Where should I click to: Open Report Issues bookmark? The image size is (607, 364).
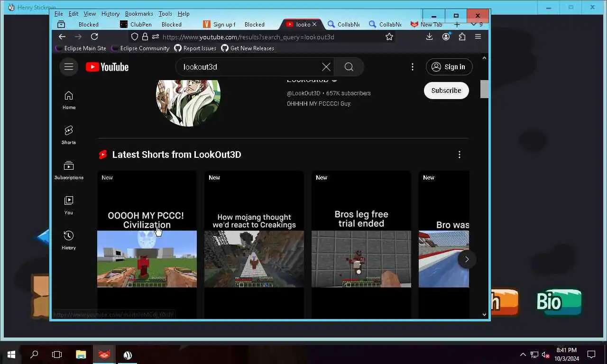click(x=195, y=48)
